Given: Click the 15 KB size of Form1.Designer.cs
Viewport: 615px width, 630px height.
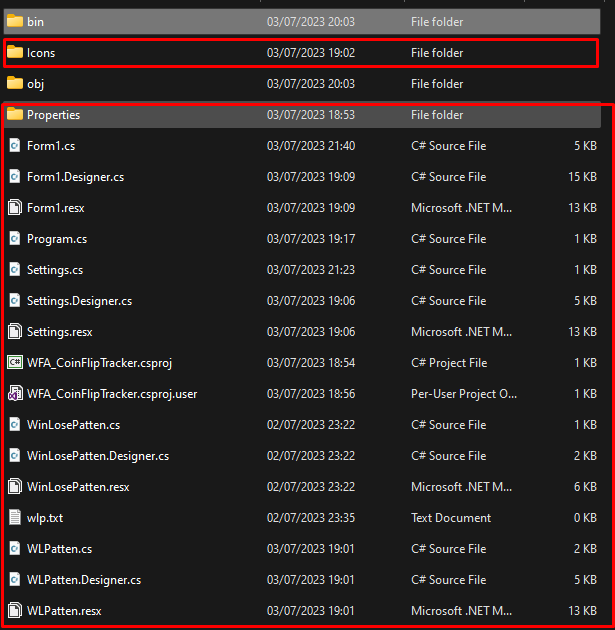Looking at the screenshot, I should (x=582, y=177).
